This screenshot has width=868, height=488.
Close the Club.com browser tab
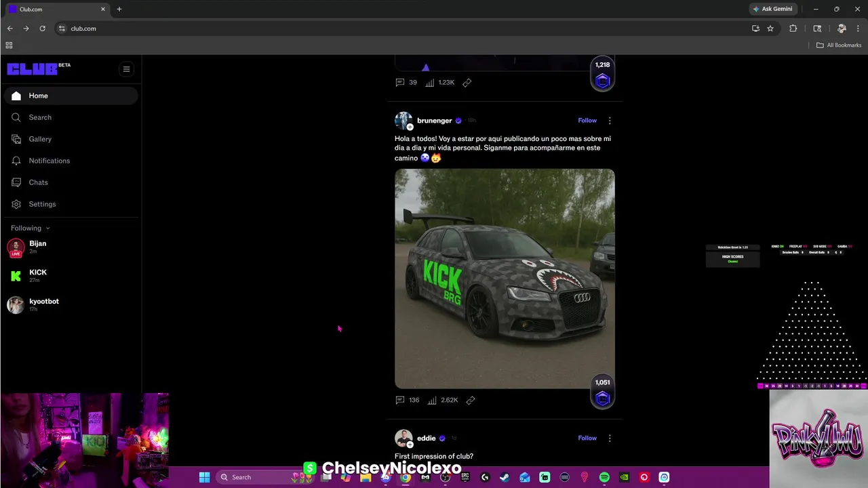103,9
